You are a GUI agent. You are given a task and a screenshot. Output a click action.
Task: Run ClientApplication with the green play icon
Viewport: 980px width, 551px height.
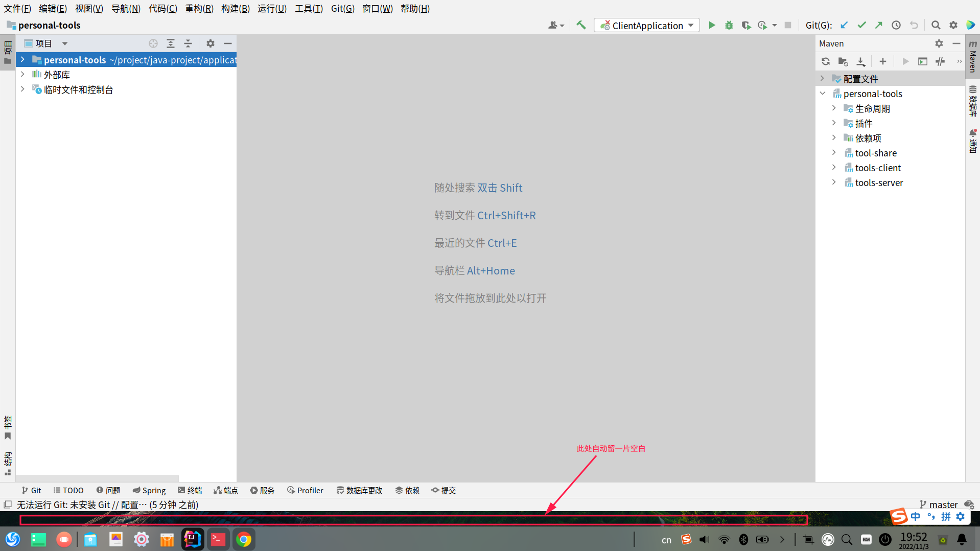pos(712,25)
